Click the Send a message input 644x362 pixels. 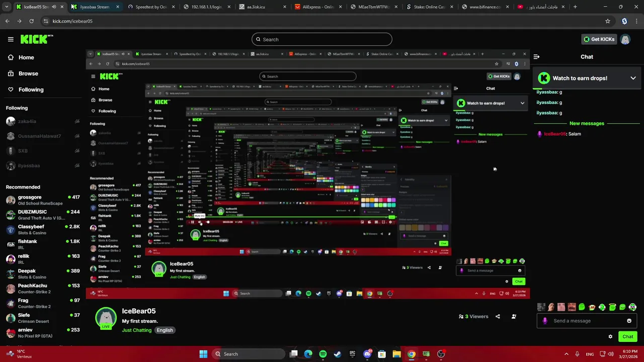[x=587, y=321]
